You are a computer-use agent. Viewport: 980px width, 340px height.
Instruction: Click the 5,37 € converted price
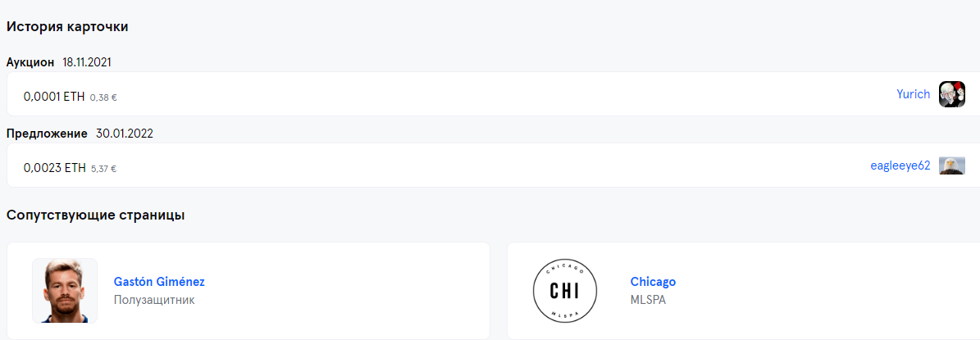pyautogui.click(x=103, y=169)
